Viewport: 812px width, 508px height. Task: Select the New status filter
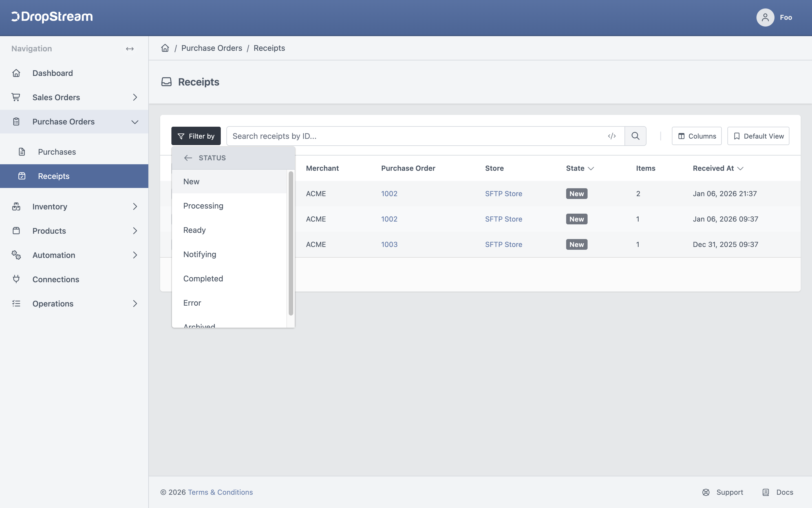(x=230, y=181)
